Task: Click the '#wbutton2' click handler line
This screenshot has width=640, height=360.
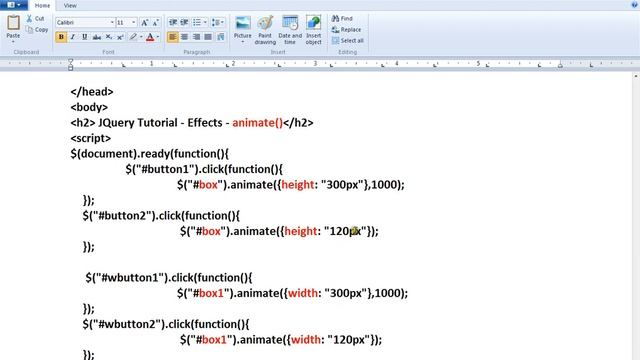Action: point(166,324)
